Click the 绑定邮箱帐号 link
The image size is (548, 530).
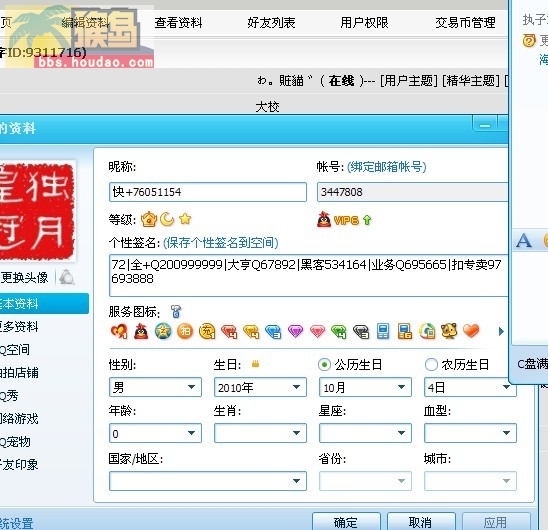387,167
